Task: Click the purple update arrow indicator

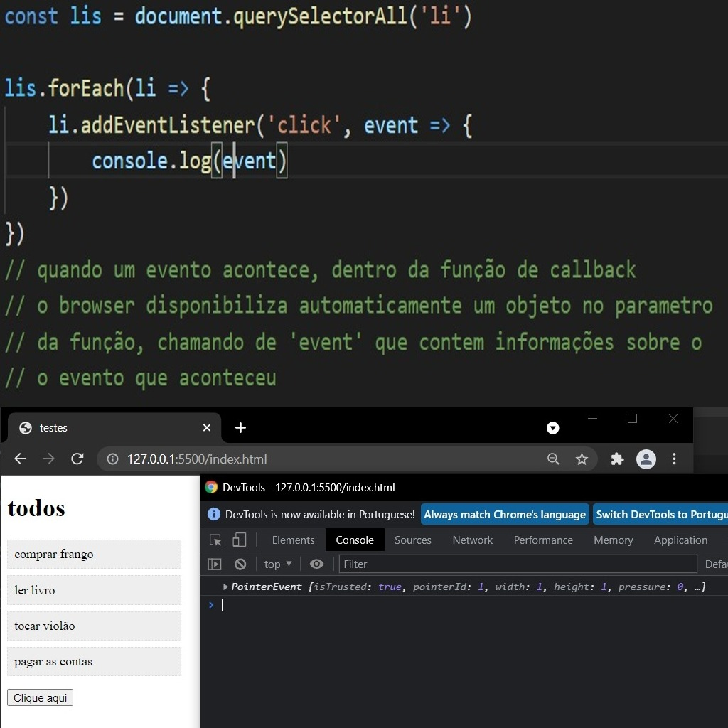Action: [552, 427]
